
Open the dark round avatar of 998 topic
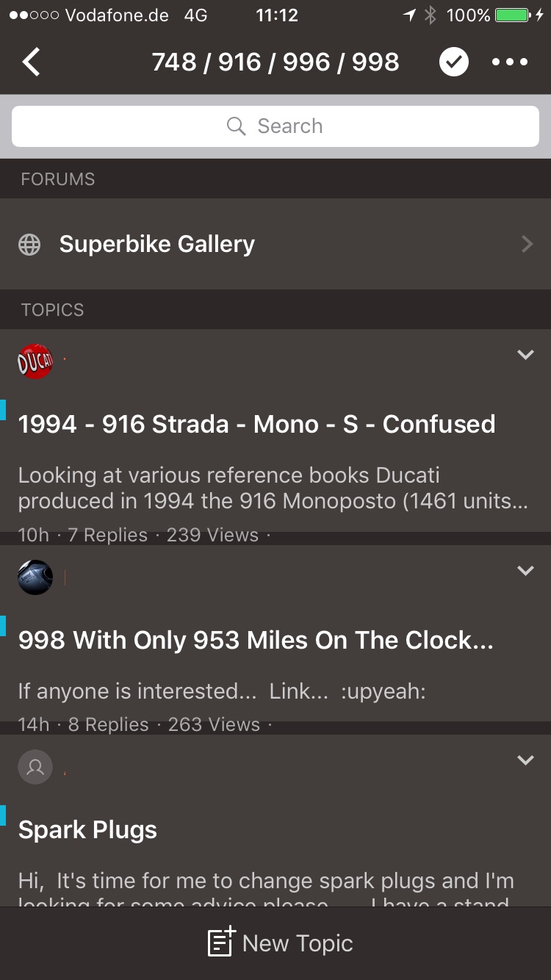click(x=35, y=577)
